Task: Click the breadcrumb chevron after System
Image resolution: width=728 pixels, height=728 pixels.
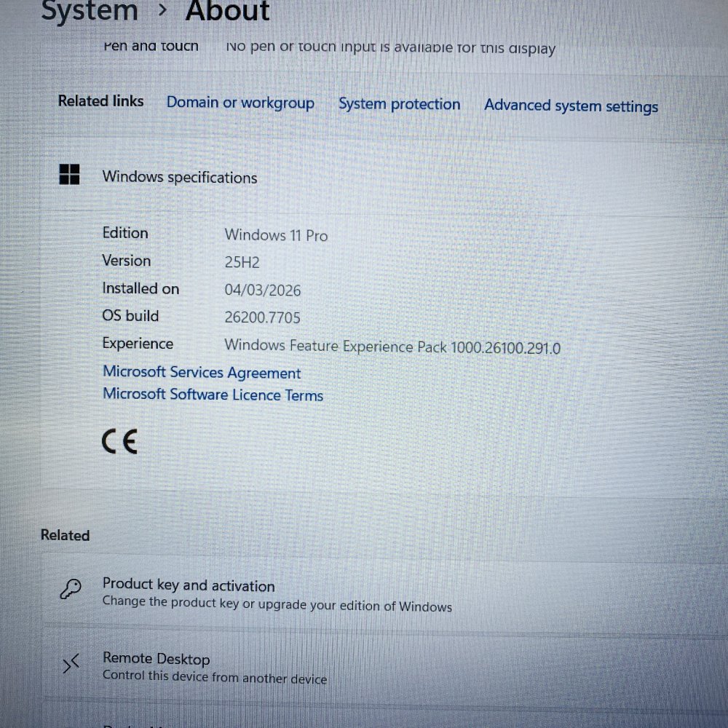Action: coord(162,9)
